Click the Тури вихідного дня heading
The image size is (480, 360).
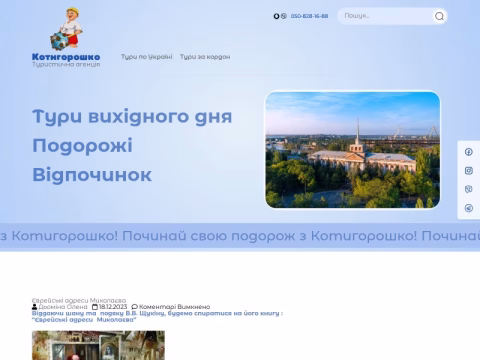click(x=132, y=117)
